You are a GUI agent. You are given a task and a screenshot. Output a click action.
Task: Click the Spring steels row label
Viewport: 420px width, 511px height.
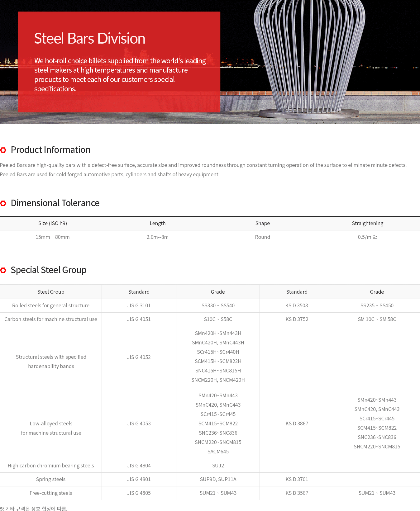[x=51, y=479]
